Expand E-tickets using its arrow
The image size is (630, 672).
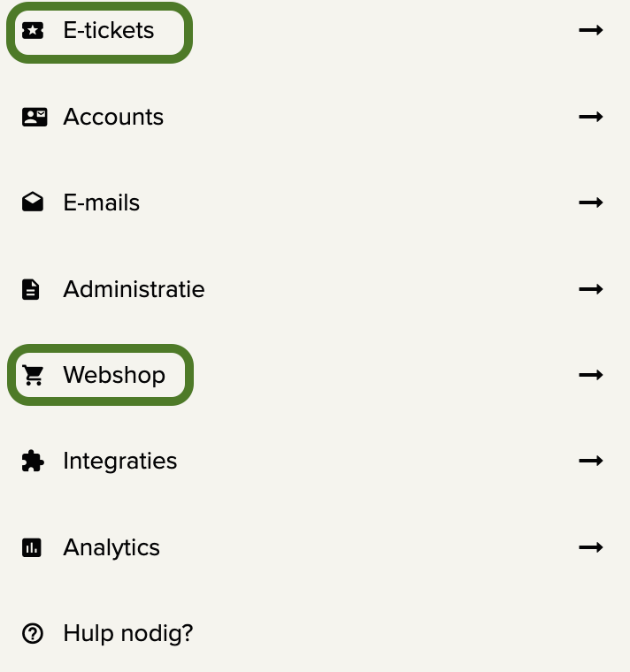(x=591, y=30)
